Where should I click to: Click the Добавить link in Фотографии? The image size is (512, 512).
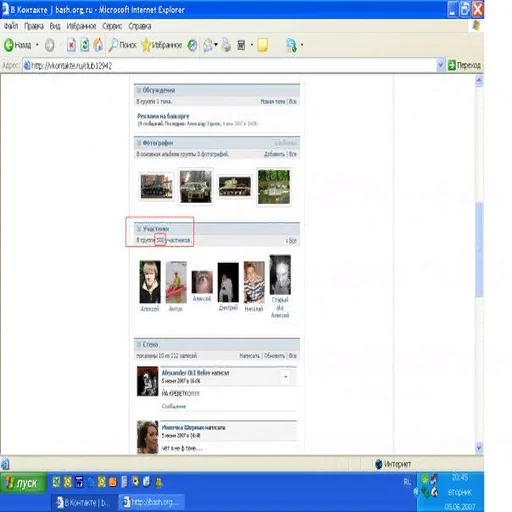tap(274, 154)
